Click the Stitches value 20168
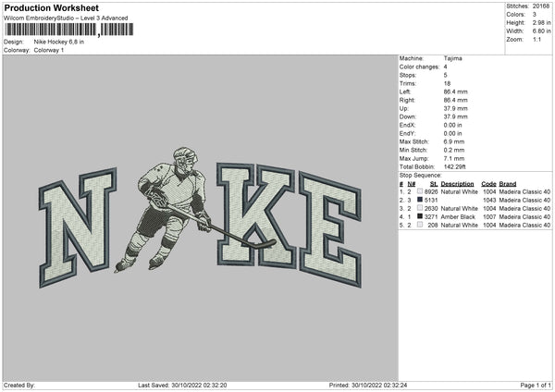 [541, 6]
